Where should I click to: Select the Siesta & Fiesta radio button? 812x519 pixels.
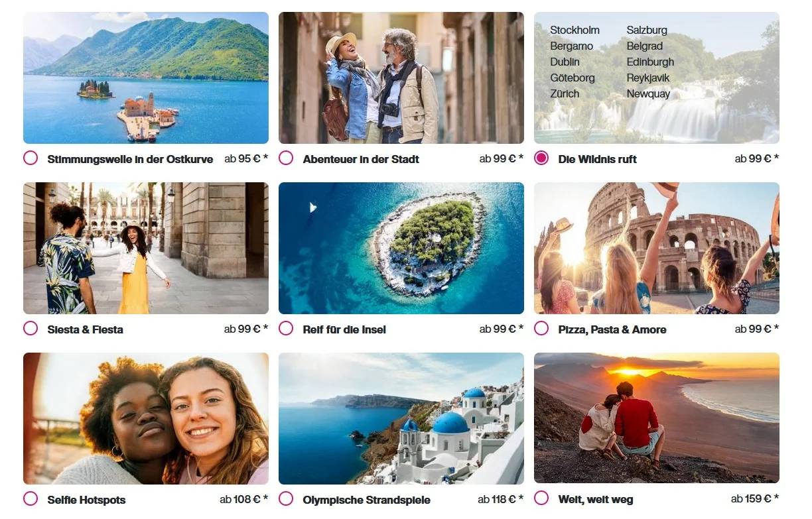click(x=31, y=329)
